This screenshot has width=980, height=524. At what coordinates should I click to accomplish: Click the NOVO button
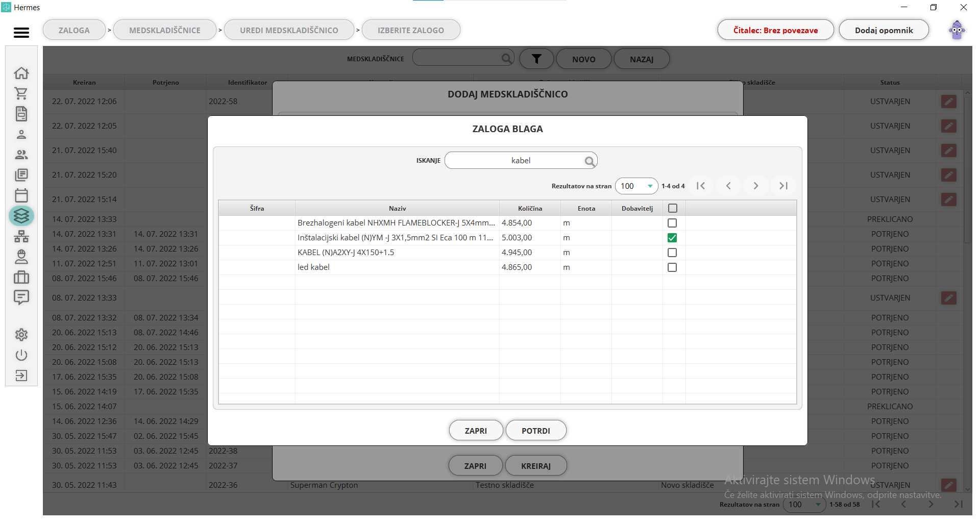point(583,59)
